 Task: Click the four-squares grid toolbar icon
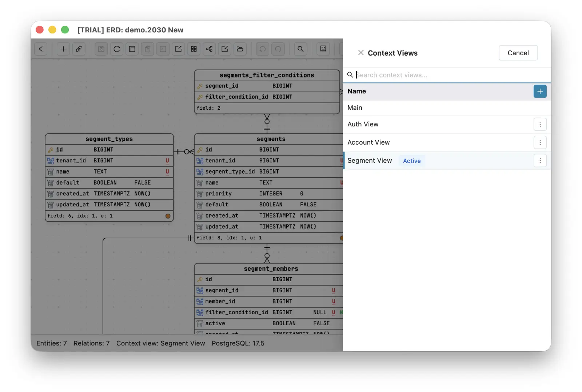click(x=194, y=49)
